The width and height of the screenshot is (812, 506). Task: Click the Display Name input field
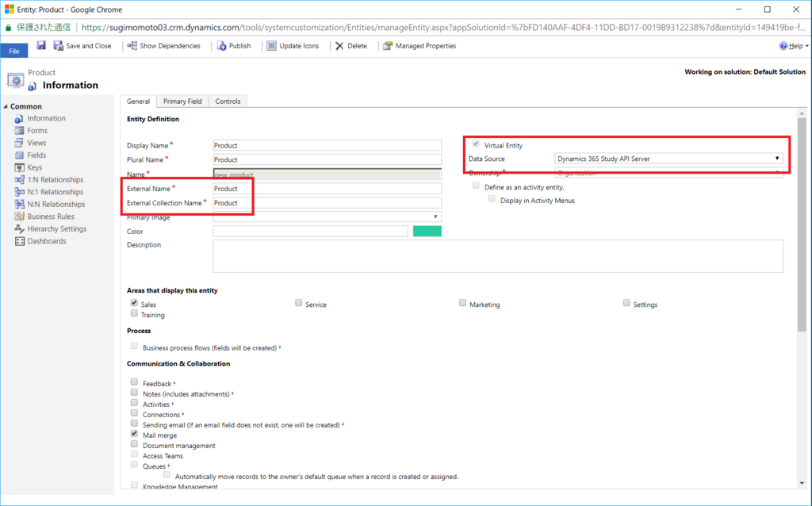click(x=327, y=145)
